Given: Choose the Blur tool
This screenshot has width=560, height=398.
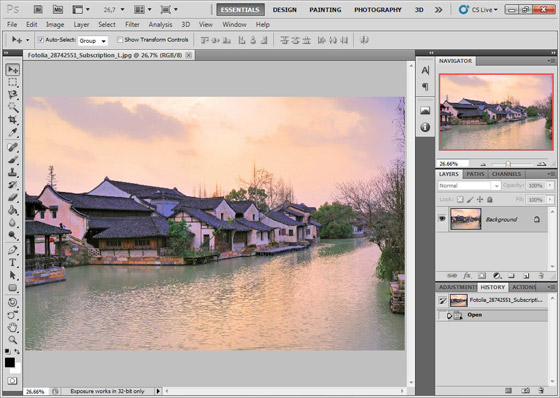Looking at the screenshot, I should 12,223.
